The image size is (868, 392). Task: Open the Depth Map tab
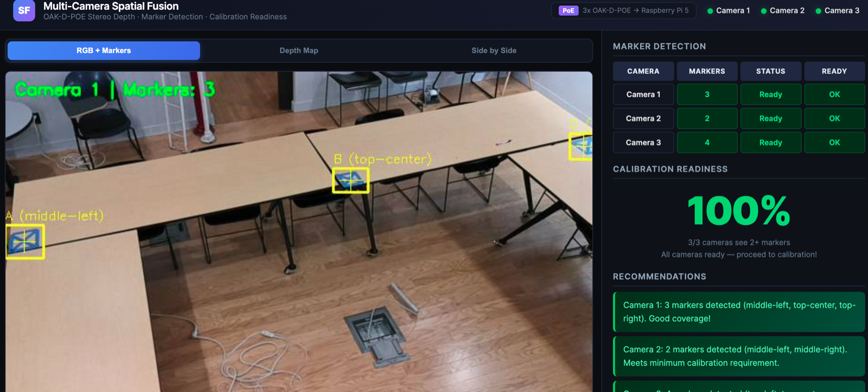pos(299,50)
